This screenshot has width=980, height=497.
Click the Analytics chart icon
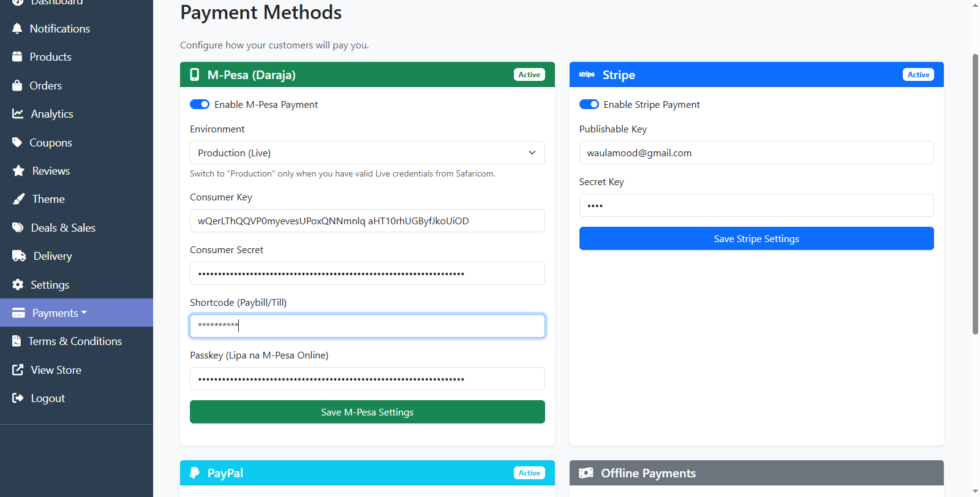click(x=18, y=114)
